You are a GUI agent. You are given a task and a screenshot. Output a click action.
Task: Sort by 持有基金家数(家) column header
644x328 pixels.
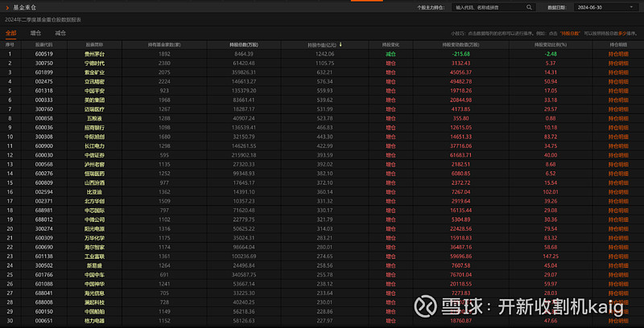(x=164, y=45)
